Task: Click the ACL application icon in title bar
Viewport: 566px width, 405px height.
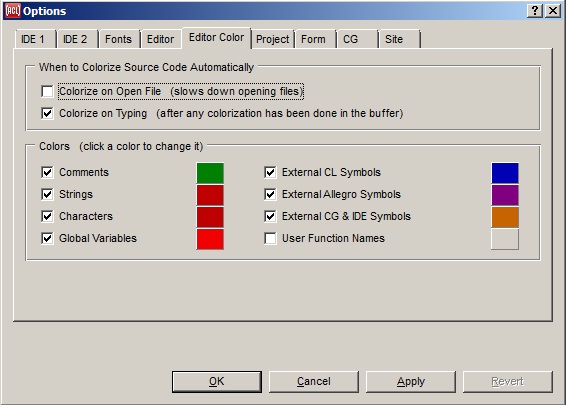Action: [x=12, y=11]
